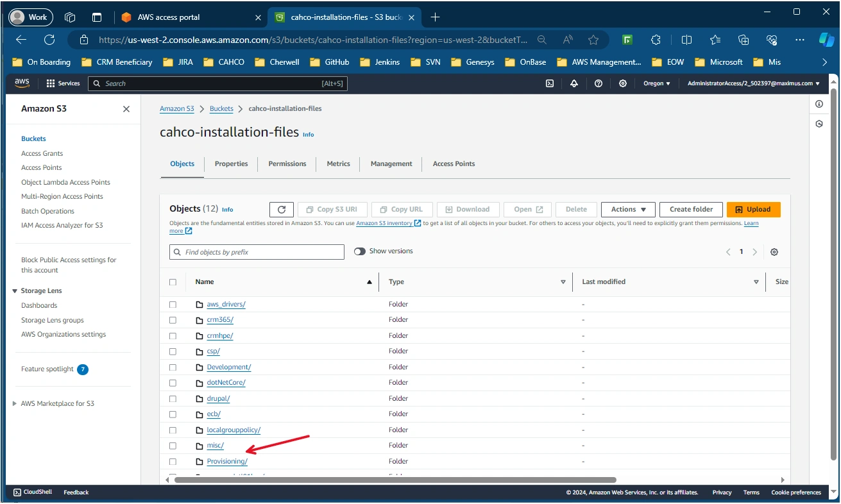
Task: Collapse the Storage Lens section
Action: tap(15, 291)
